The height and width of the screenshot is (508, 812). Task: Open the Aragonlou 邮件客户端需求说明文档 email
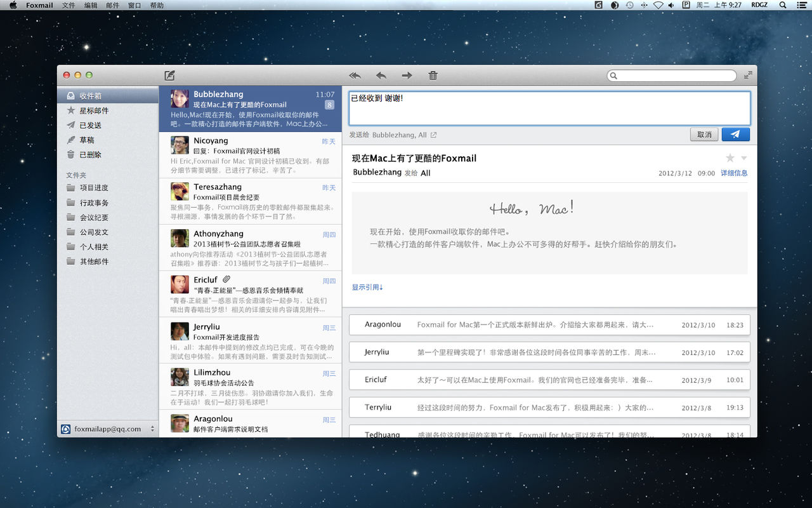pyautogui.click(x=250, y=424)
